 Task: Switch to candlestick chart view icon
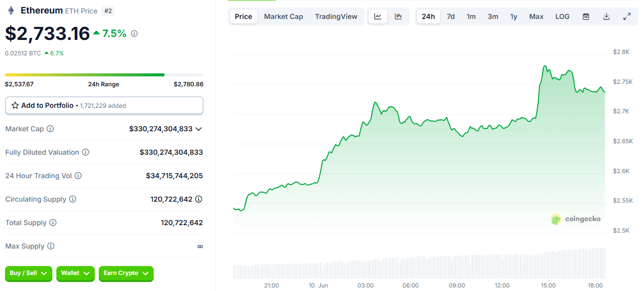coord(398,16)
